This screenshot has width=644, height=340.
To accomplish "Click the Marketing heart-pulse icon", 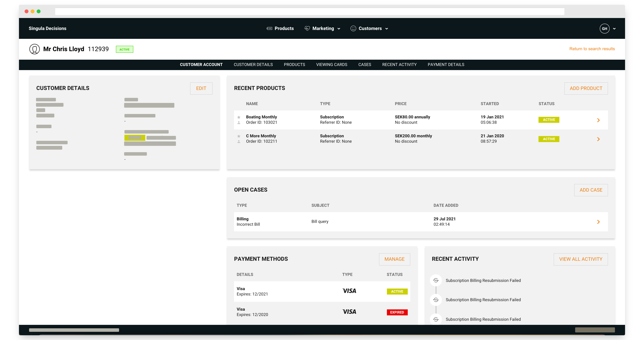I will coord(307,28).
